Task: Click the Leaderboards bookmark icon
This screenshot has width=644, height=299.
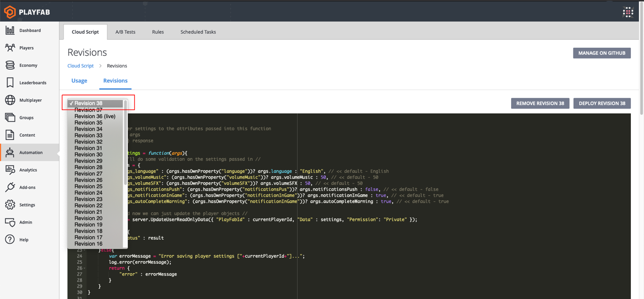Action: point(10,83)
